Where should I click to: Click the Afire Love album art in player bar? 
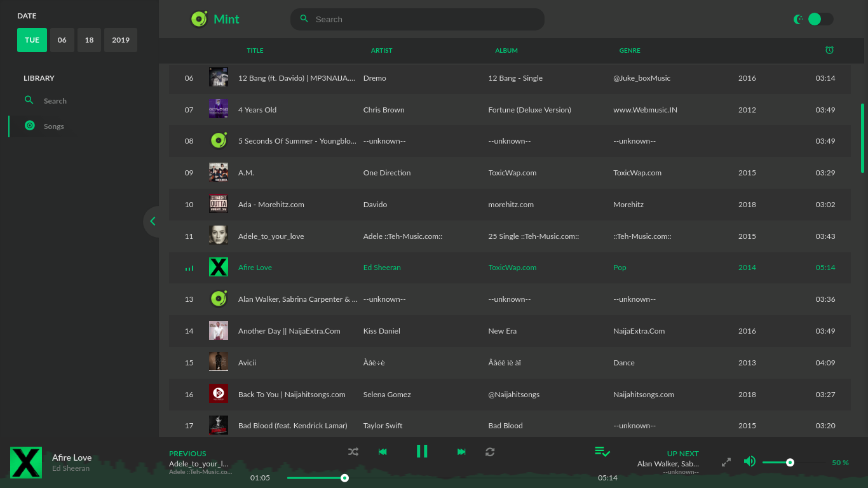coord(26,463)
